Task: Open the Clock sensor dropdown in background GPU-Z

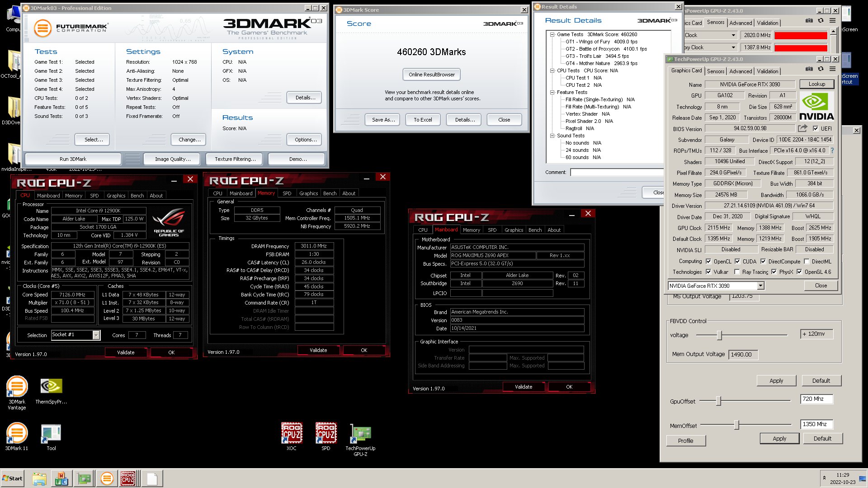Action: (x=733, y=35)
